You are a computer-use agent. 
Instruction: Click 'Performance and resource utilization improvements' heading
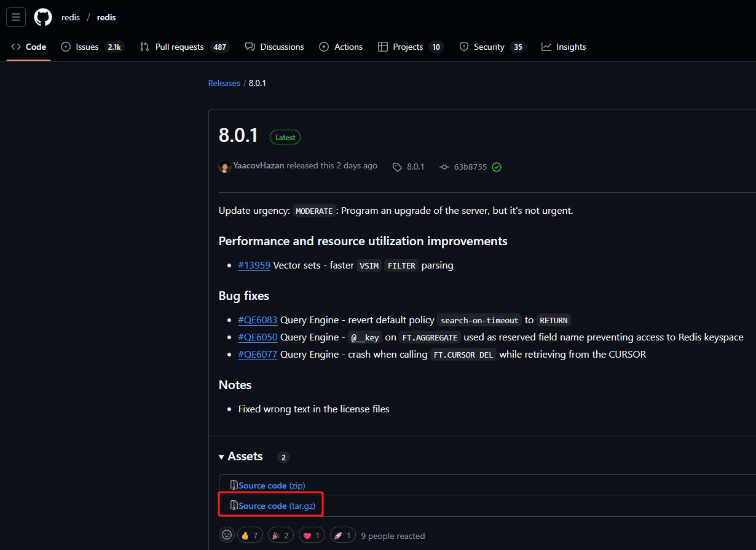click(363, 241)
